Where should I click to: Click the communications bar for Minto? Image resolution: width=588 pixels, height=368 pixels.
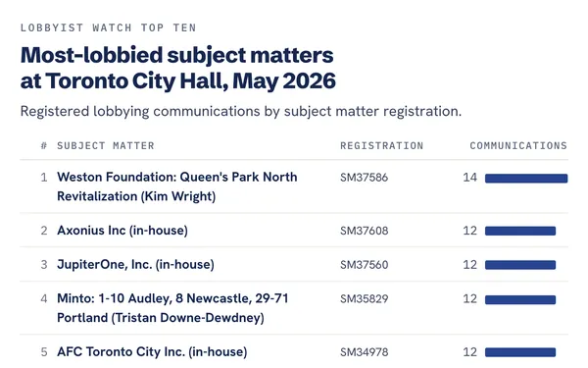click(520, 299)
